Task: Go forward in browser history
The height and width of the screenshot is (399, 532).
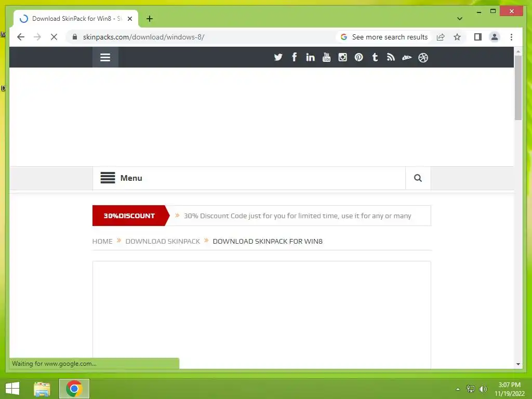Action: click(x=37, y=37)
